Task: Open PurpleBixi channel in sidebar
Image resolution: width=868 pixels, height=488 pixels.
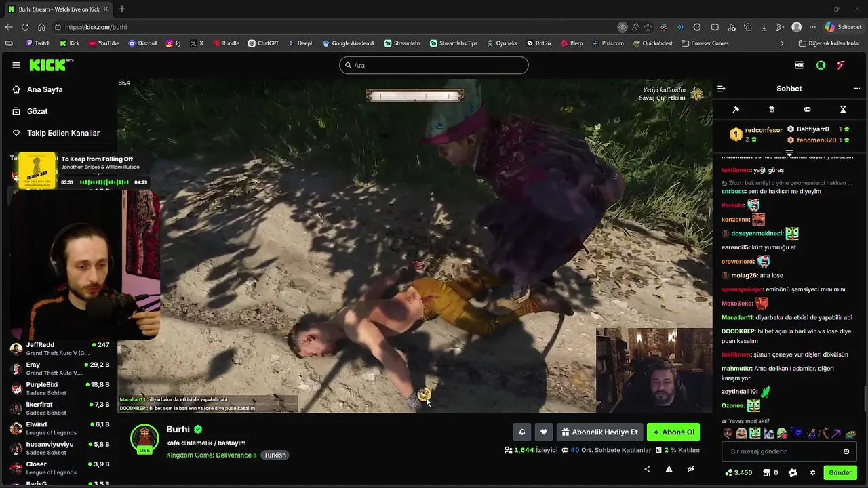Action: pos(60,388)
